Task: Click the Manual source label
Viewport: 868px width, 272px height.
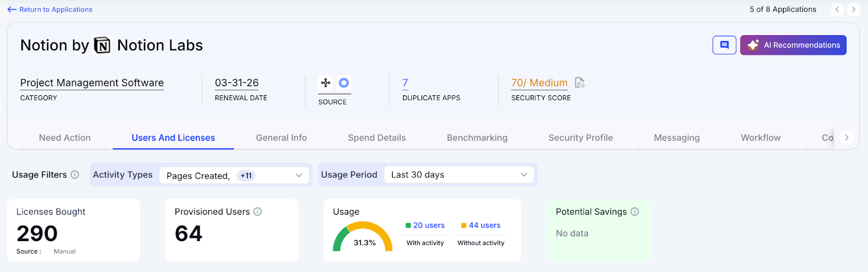Action: click(x=65, y=251)
